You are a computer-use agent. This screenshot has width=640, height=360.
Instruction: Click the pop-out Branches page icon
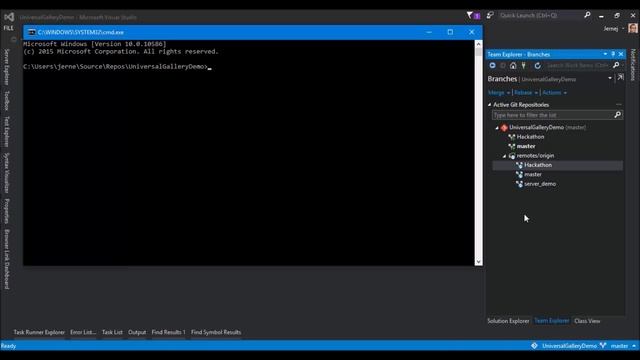(620, 78)
